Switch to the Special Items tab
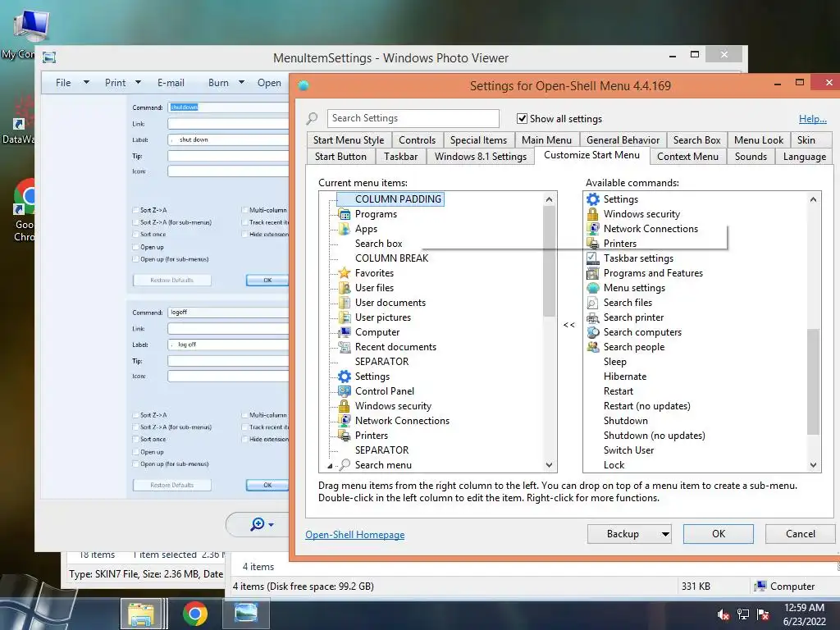 tap(478, 140)
